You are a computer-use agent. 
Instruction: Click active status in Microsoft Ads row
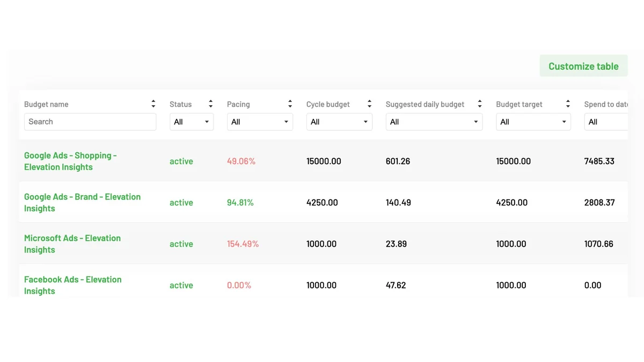[x=181, y=243]
